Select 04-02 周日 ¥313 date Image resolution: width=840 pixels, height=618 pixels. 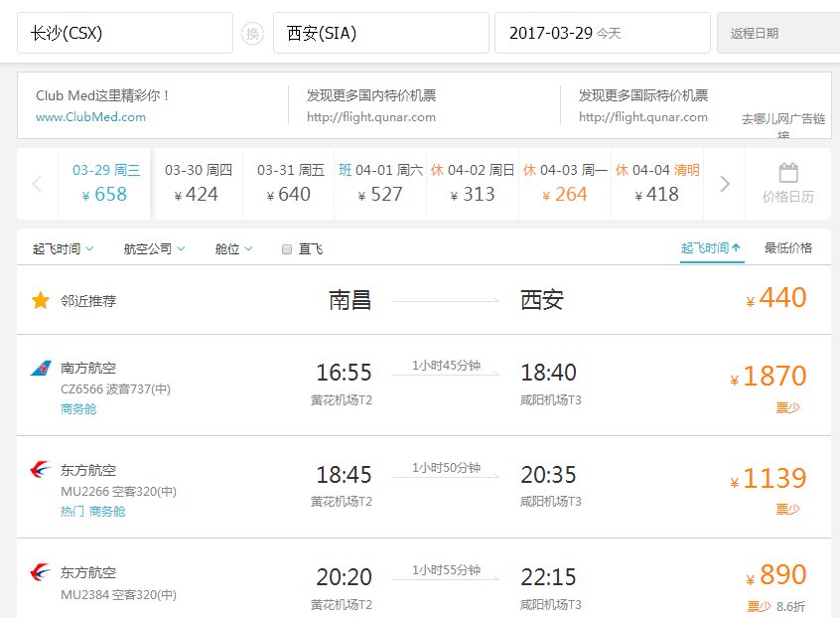473,183
